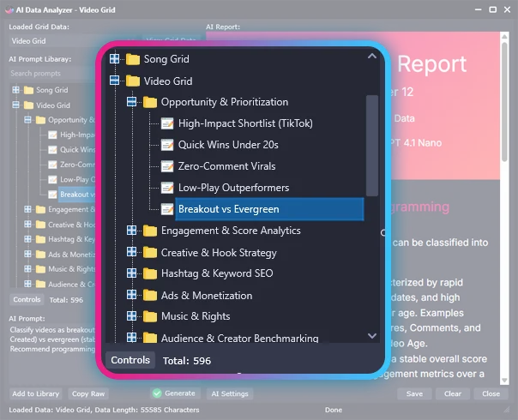Click the Copy Raw button

tap(87, 393)
